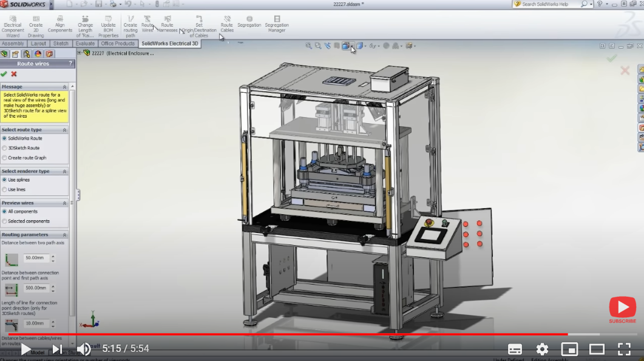Switch to the Evaluate tab
The height and width of the screenshot is (361, 644).
coord(85,44)
